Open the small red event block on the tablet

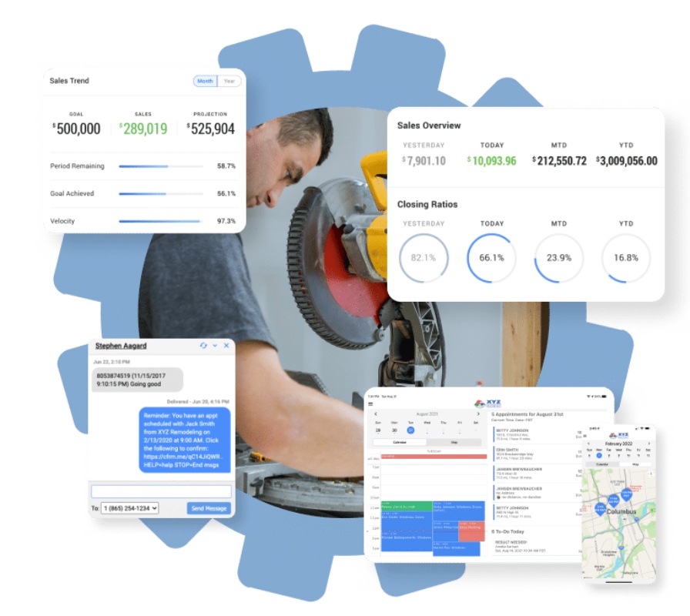[472, 531]
